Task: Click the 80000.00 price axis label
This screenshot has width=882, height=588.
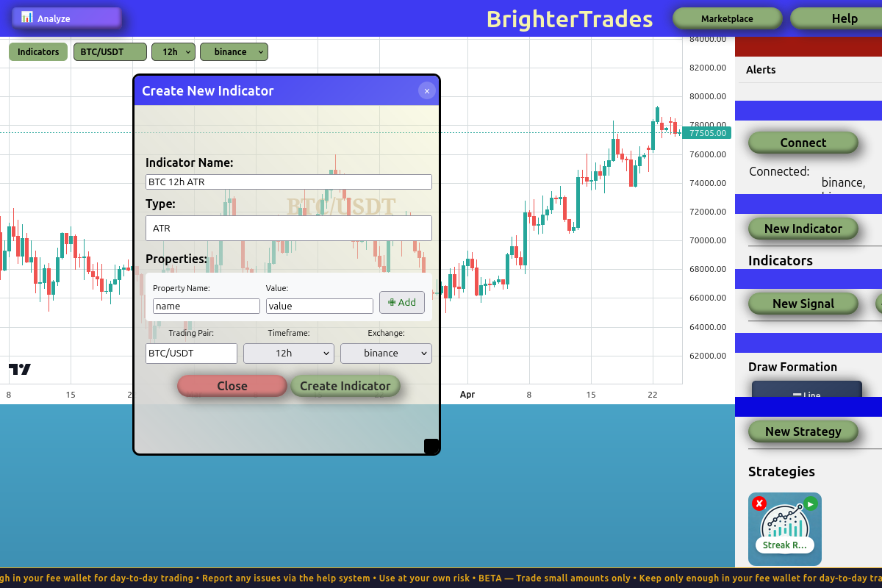Action: (x=708, y=96)
